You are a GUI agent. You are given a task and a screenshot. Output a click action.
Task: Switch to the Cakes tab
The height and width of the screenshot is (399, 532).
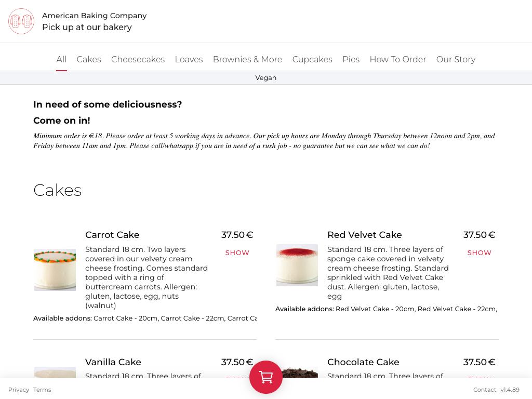89,59
